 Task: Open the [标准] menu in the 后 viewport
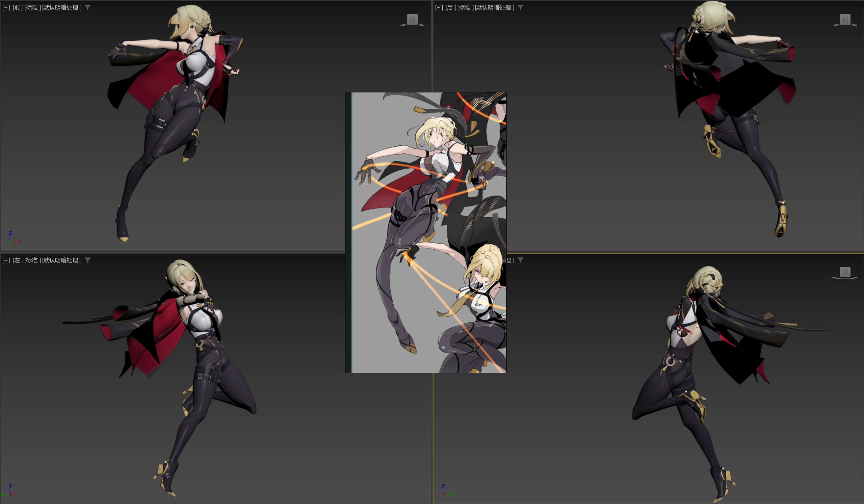tap(465, 7)
